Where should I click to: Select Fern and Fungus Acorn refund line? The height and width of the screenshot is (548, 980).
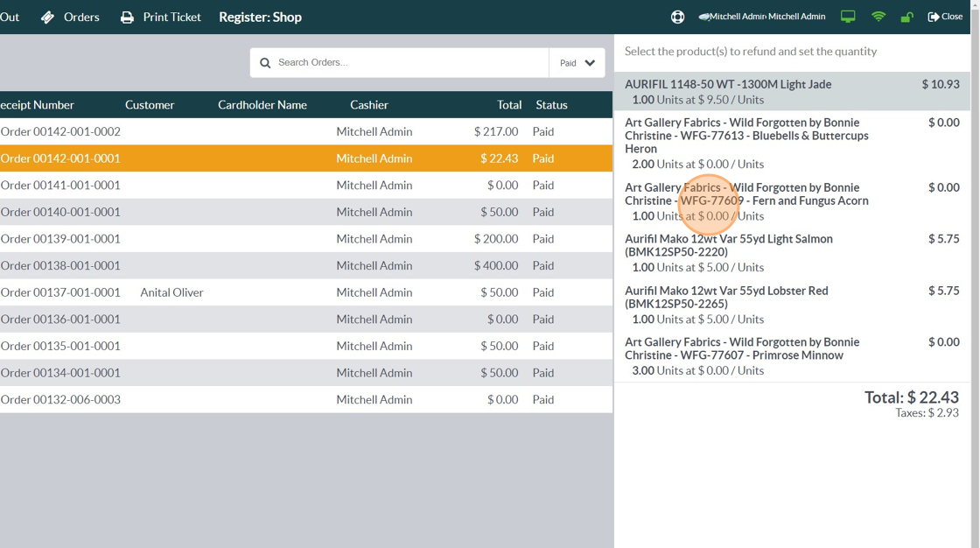792,201
